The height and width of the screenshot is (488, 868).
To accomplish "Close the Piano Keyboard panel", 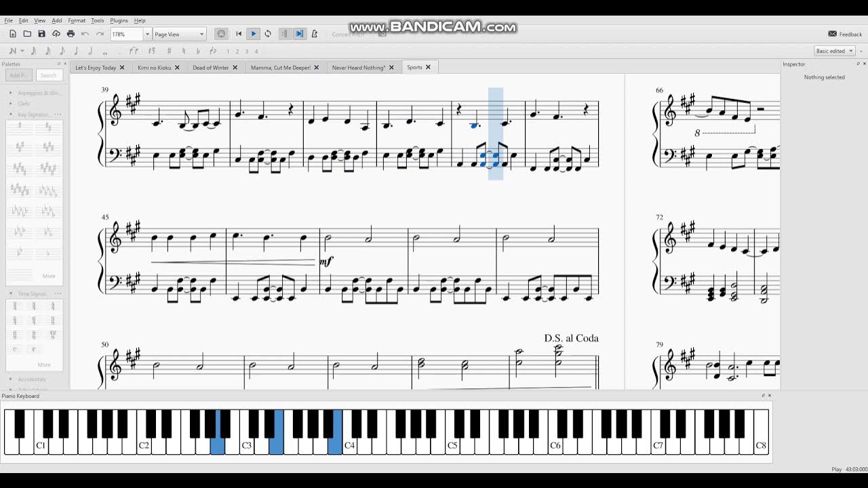I will point(770,395).
